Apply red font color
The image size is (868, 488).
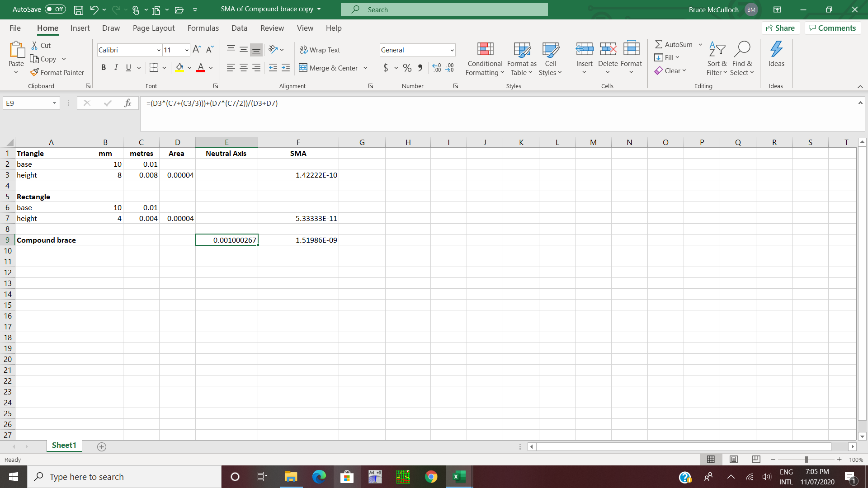coord(201,68)
